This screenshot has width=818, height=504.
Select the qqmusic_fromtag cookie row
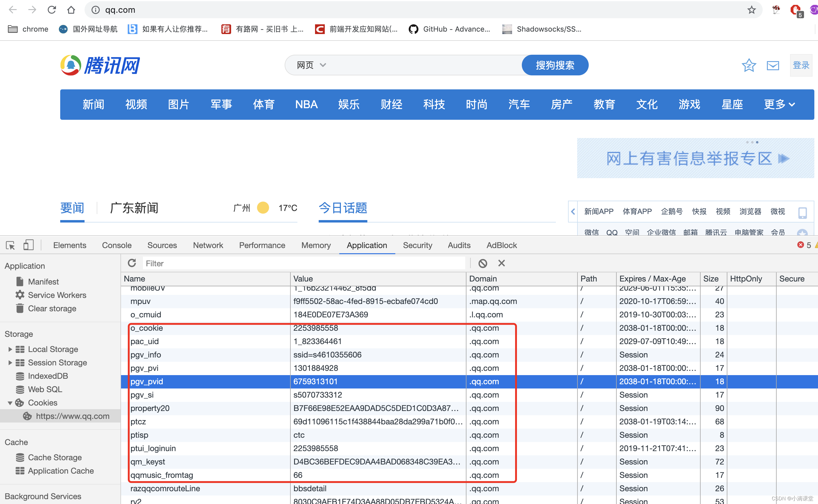click(x=469, y=475)
